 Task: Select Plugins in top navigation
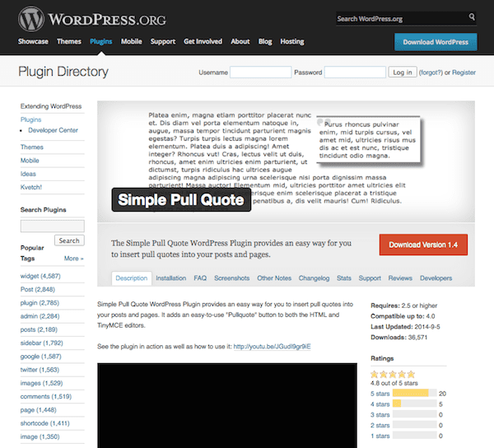tap(100, 41)
